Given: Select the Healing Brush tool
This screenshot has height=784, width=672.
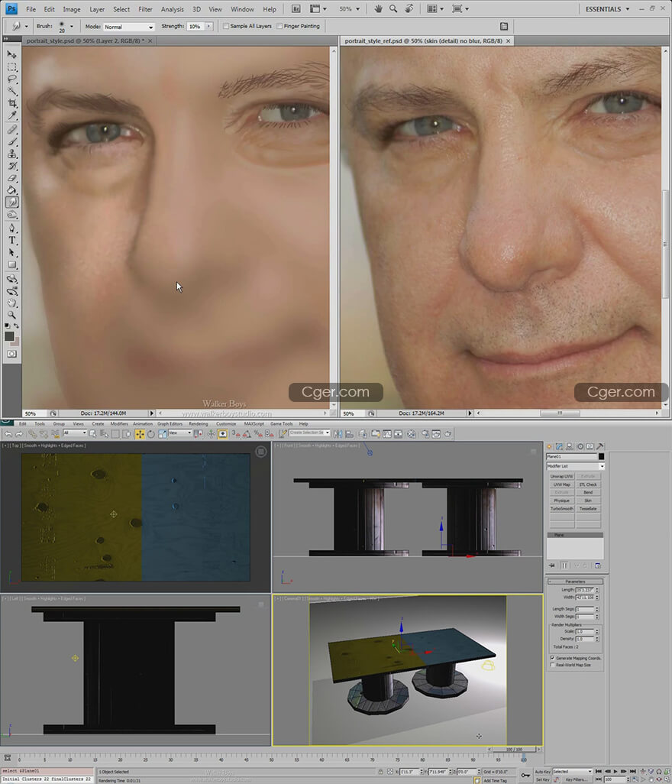Looking at the screenshot, I should tap(12, 129).
